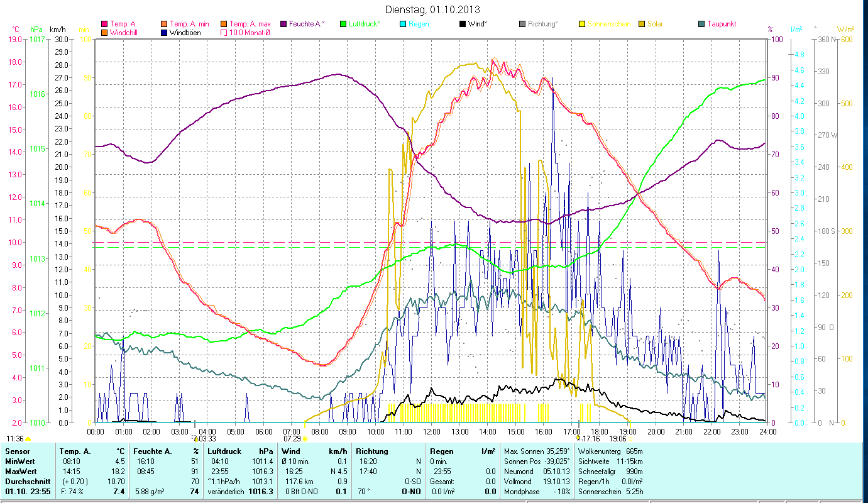Click the Sonnenschein 5:25h entry
868x503 pixels.
610,491
